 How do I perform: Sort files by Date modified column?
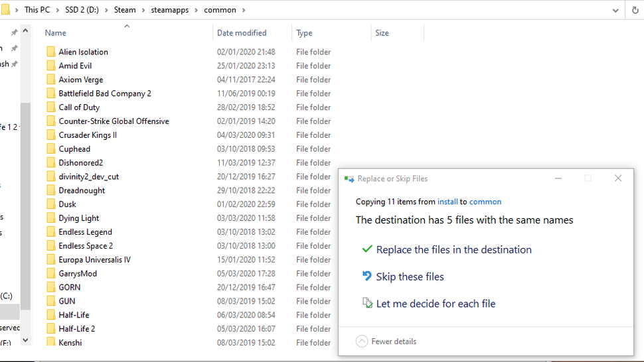tap(242, 32)
